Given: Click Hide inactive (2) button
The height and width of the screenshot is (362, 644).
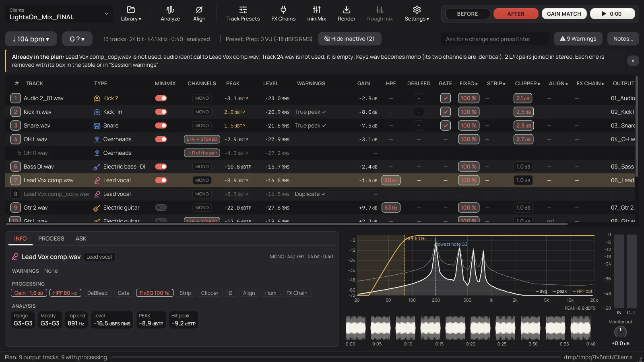Looking at the screenshot, I should (349, 39).
